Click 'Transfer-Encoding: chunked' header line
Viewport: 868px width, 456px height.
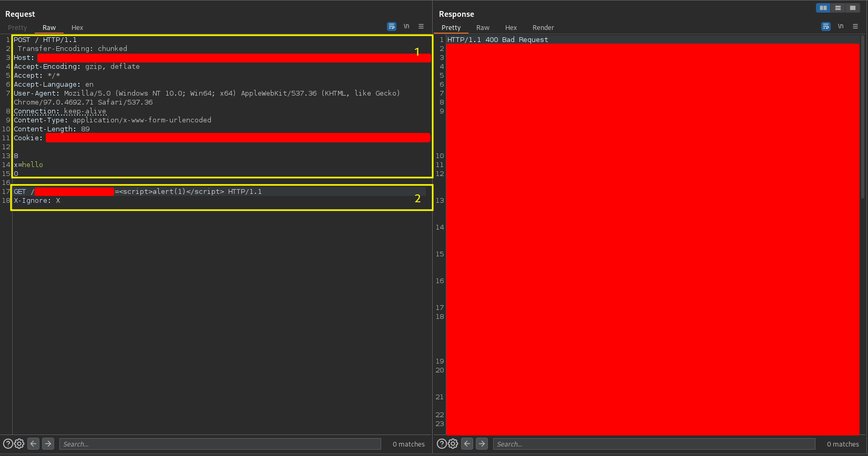[73, 49]
